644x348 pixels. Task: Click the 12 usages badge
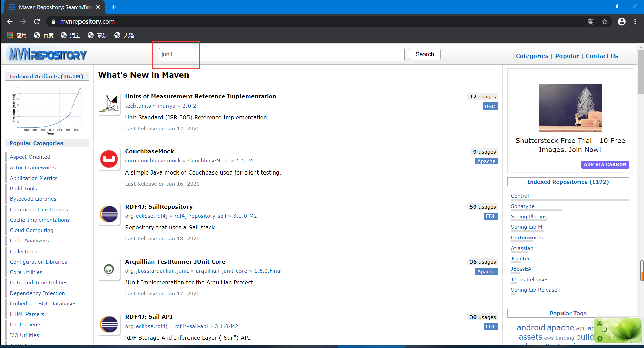coord(482,96)
